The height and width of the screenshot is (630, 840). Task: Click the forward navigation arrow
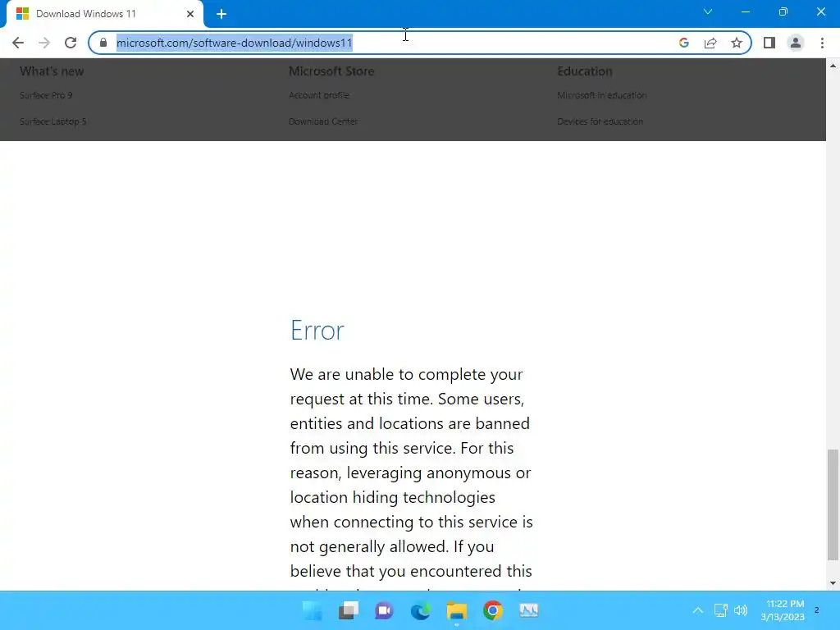click(x=44, y=43)
